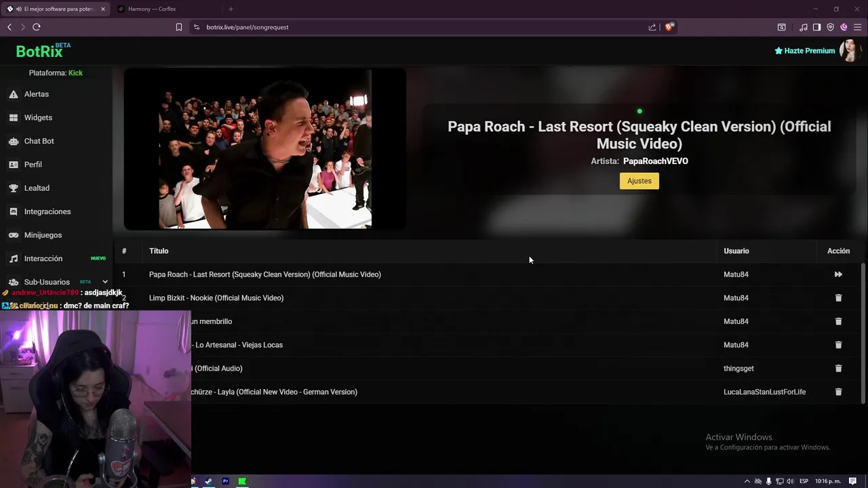868x488 pixels.
Task: Open the user profile avatar
Action: click(x=850, y=50)
